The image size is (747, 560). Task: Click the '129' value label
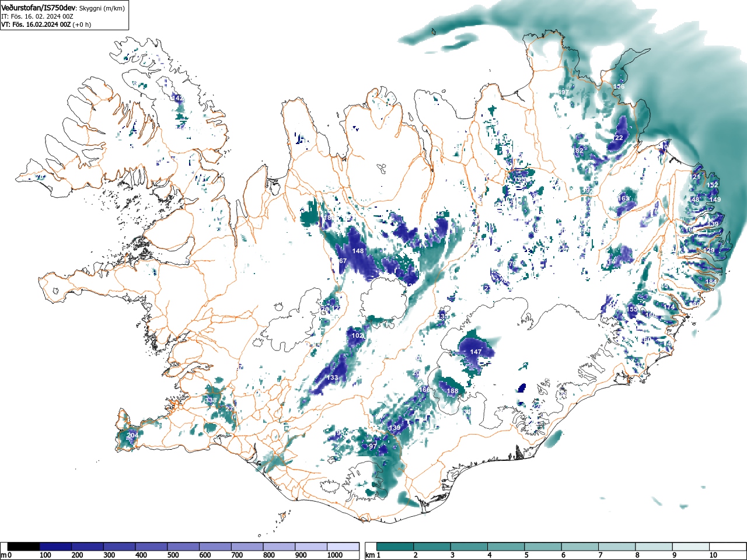[x=708, y=250]
